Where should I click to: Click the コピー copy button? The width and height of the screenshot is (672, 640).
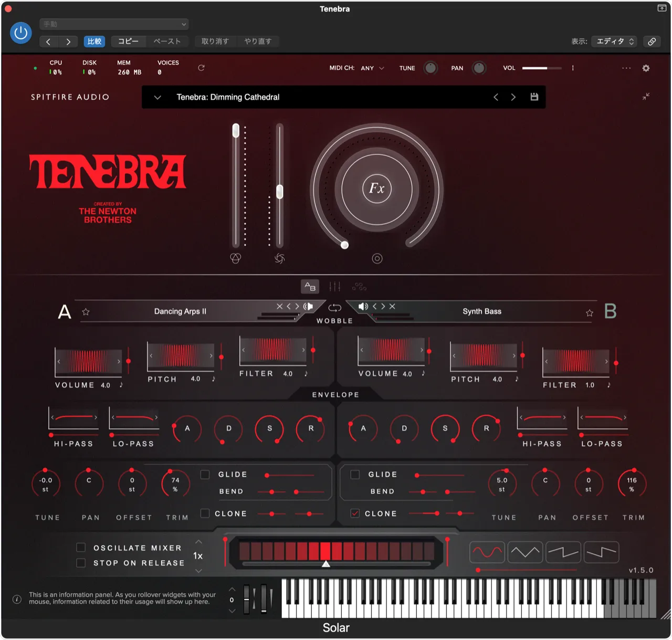pos(128,41)
